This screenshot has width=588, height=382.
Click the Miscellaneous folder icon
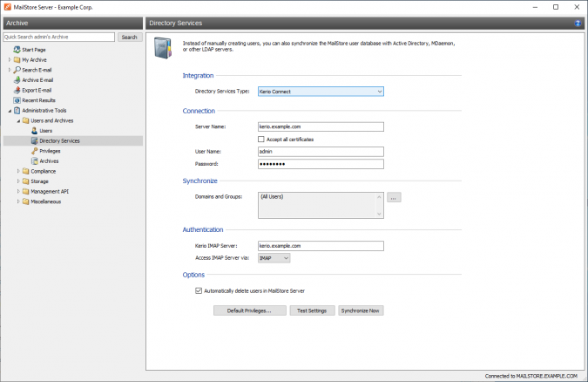[x=25, y=201]
